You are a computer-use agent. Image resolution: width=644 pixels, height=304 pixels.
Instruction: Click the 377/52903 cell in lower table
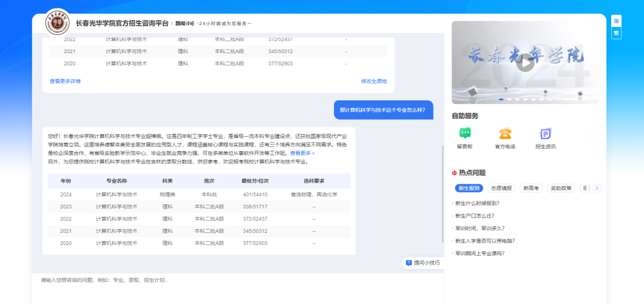point(255,243)
